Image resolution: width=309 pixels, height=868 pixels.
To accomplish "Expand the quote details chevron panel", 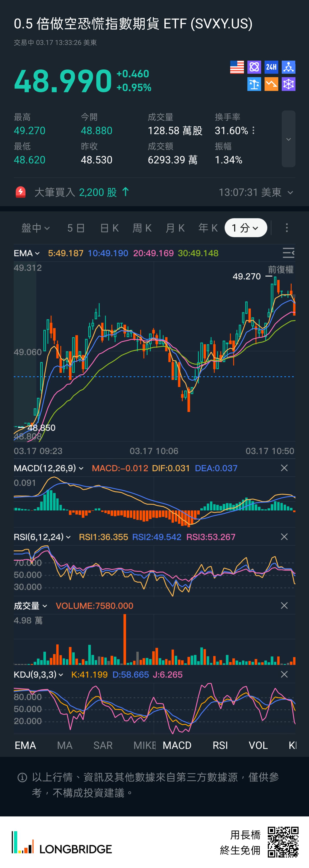I will tap(288, 139).
